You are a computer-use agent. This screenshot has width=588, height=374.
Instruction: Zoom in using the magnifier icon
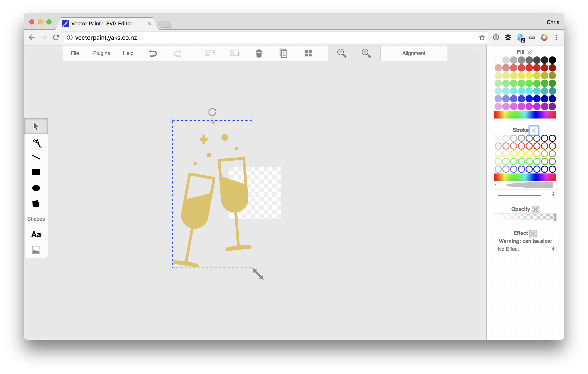point(366,53)
